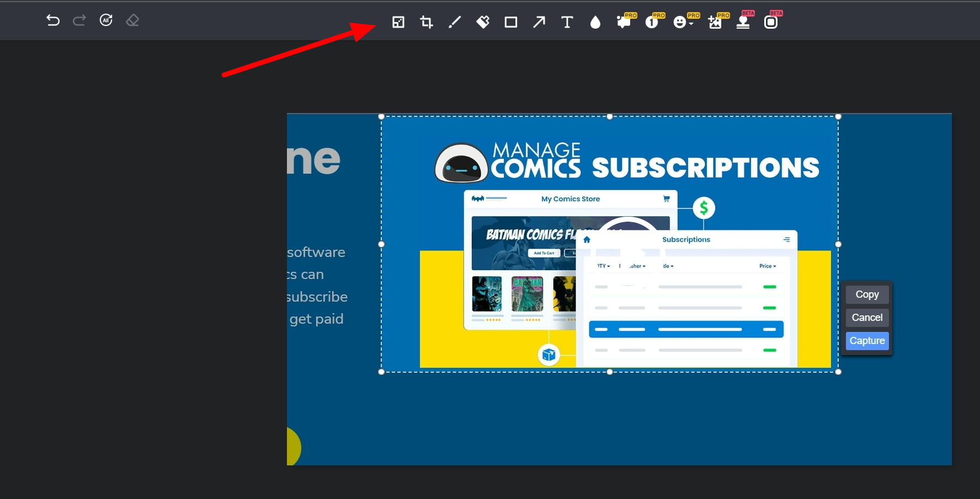This screenshot has width=980, height=499.
Task: Activate the arrow annotation tool
Action: tap(539, 22)
